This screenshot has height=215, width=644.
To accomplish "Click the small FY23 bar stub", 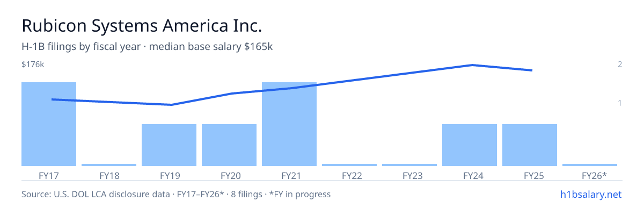I will (409, 165).
